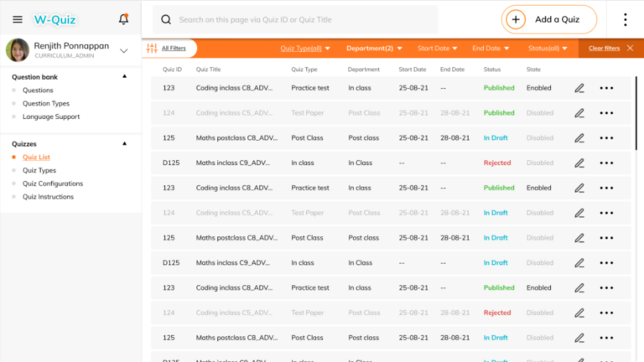Open more options for In Draft quiz D125
The height and width of the screenshot is (362, 644).
[x=606, y=262]
